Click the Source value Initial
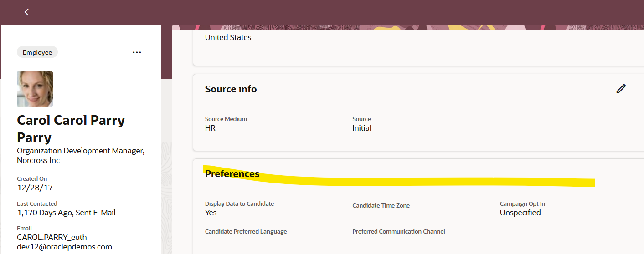The height and width of the screenshot is (254, 644). [x=362, y=128]
